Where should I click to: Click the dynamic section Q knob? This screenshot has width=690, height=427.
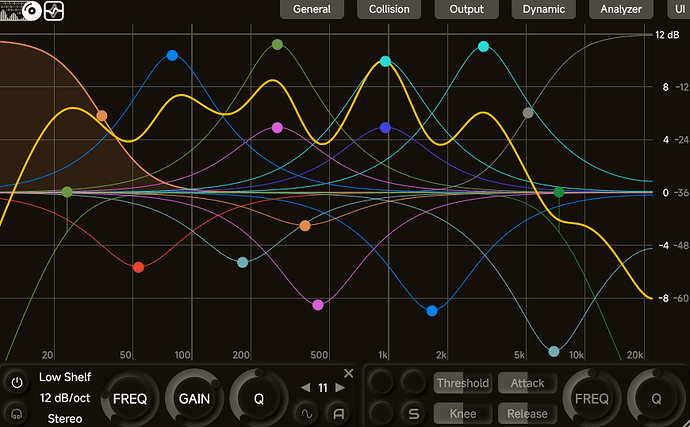[656, 398]
